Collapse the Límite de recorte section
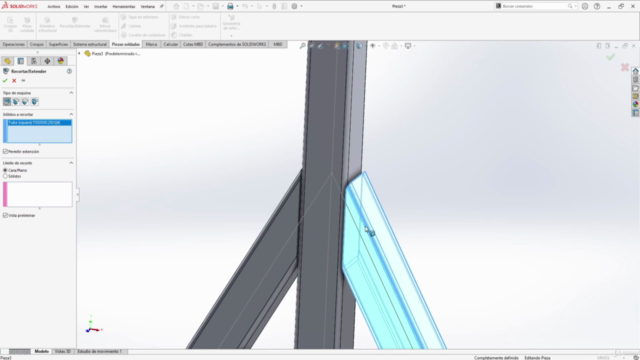The height and width of the screenshot is (360, 640). click(71, 163)
